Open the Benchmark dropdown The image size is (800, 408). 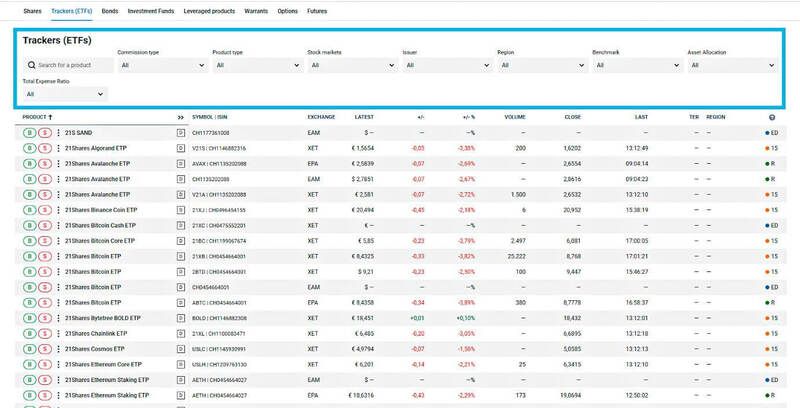(x=637, y=65)
